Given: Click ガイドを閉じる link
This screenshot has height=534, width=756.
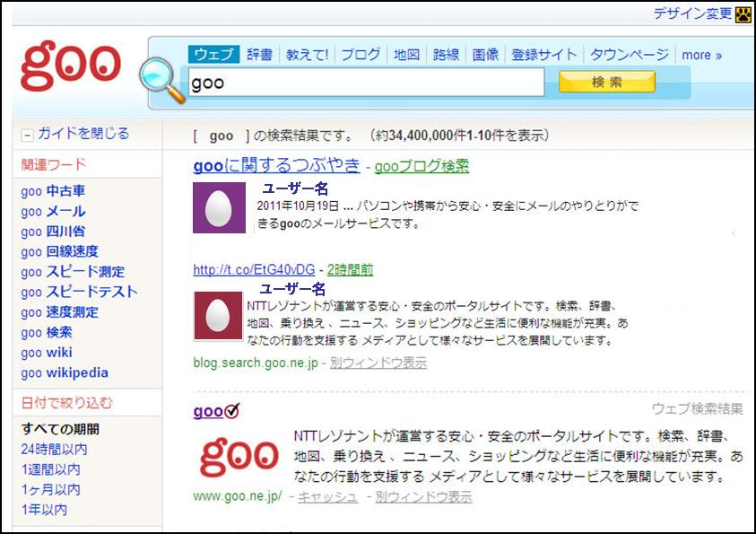Looking at the screenshot, I should [83, 134].
